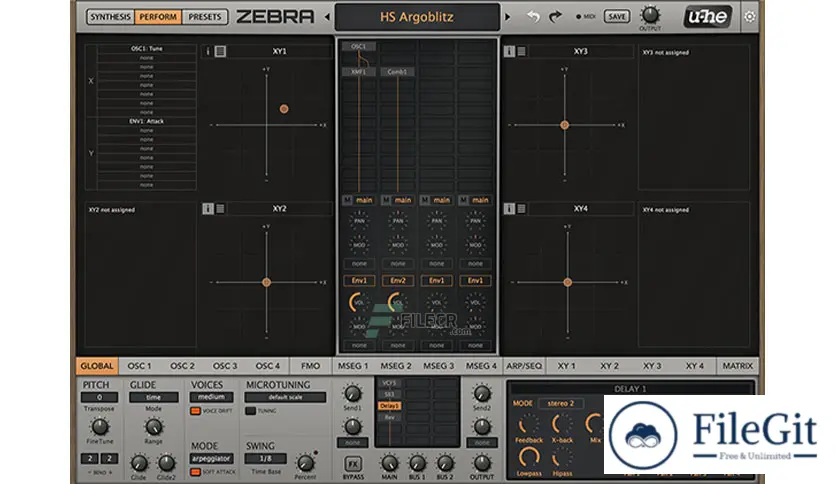Open the XY1 list menu icon
Viewport: 836px width, 484px height.
pos(220,51)
